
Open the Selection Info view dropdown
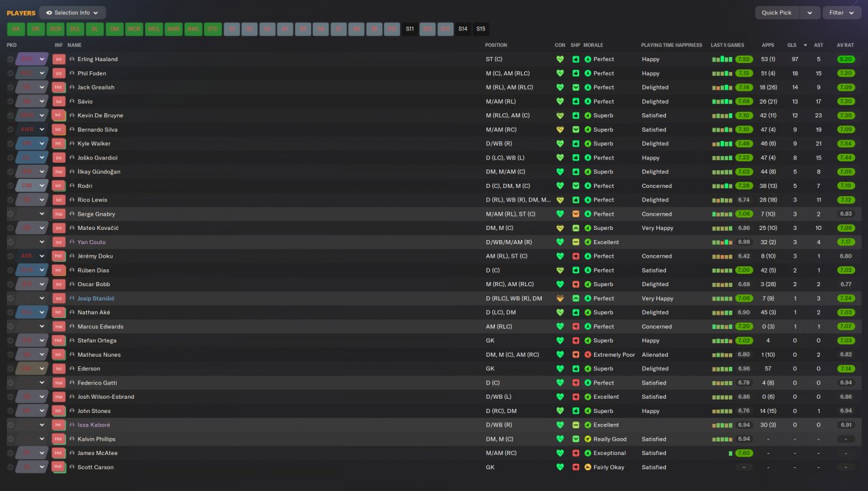coord(72,13)
